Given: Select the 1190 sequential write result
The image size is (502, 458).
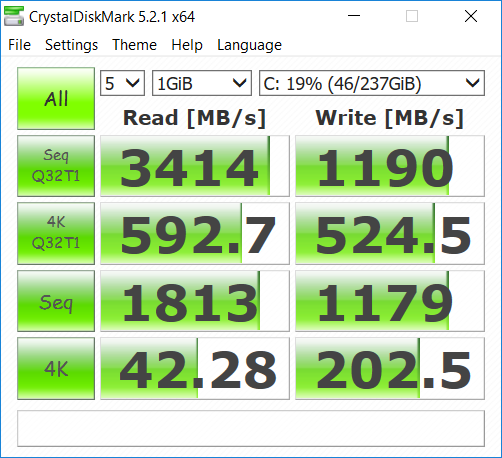Looking at the screenshot, I should point(390,166).
